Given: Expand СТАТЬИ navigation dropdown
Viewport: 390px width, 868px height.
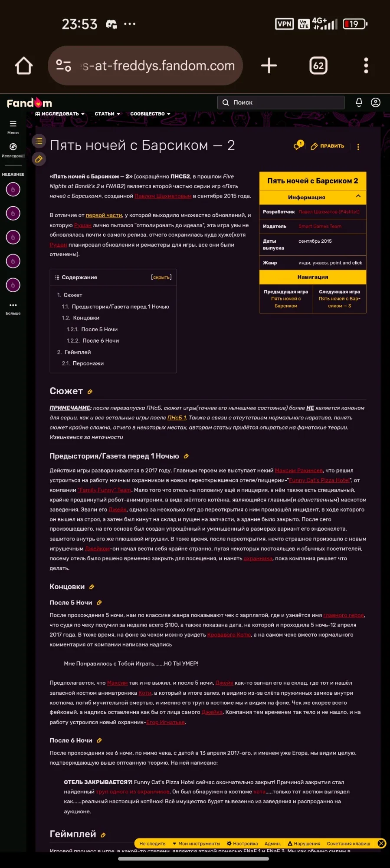Looking at the screenshot, I should 107,114.
